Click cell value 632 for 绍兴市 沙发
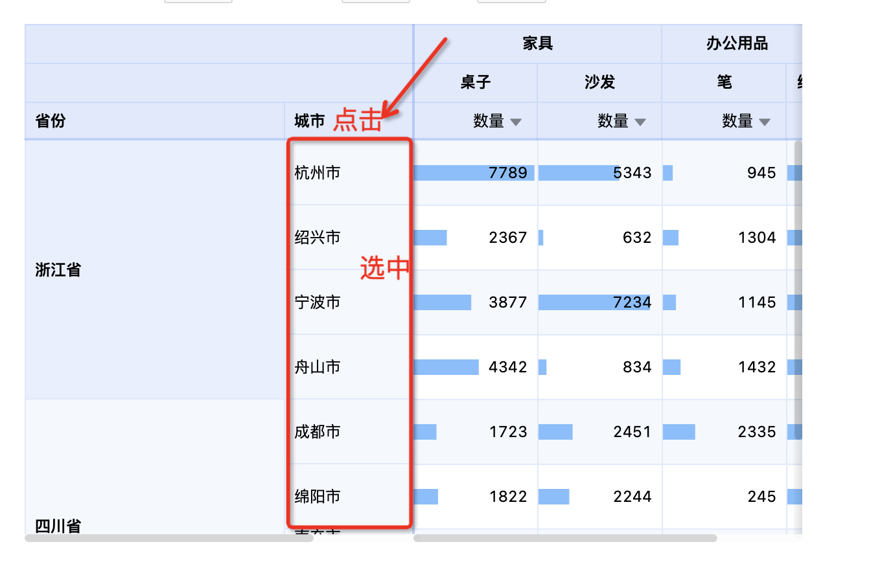The height and width of the screenshot is (588, 893). [637, 238]
